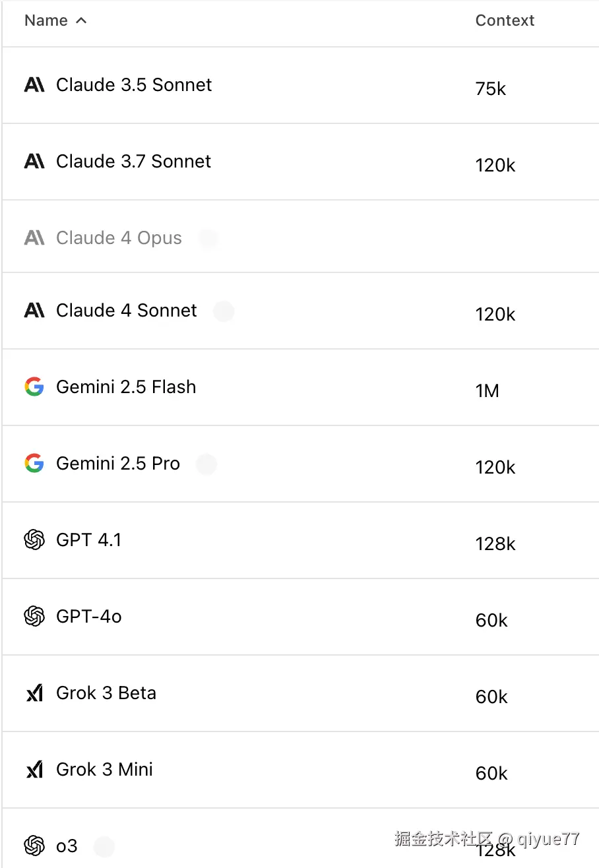Click the OpenAI logo next to GPT-4o
The image size is (599, 868).
tap(34, 617)
